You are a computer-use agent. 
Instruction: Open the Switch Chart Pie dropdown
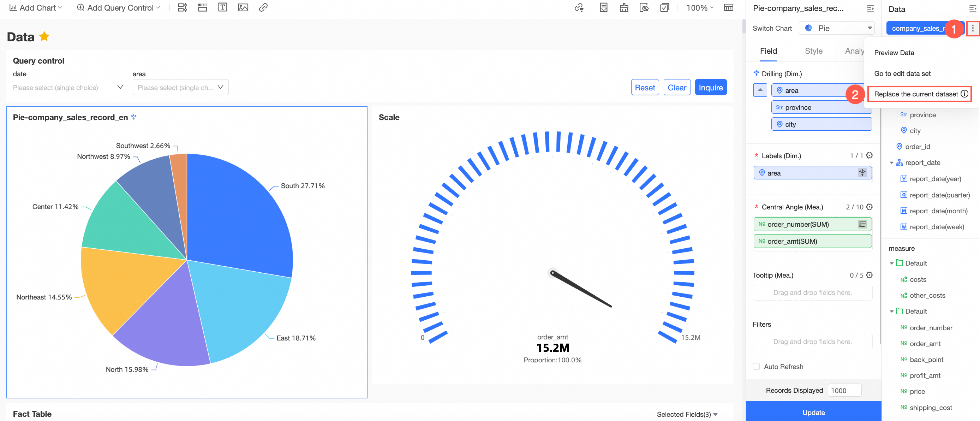[837, 28]
